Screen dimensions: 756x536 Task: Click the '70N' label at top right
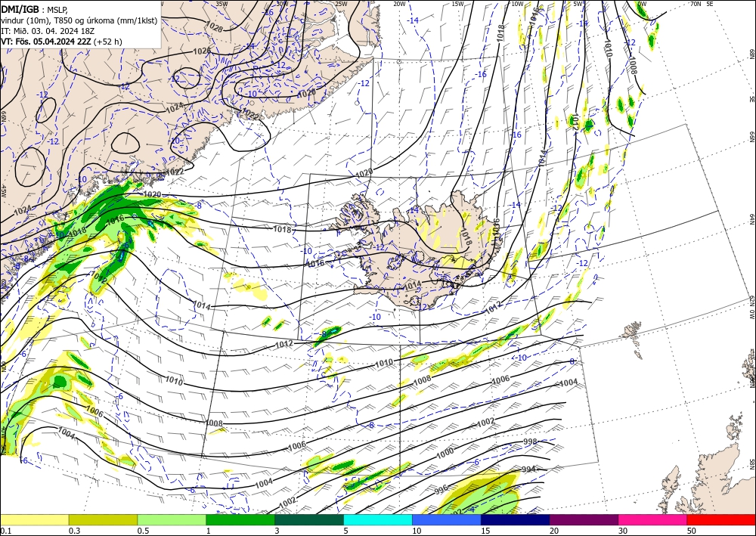[x=696, y=4]
